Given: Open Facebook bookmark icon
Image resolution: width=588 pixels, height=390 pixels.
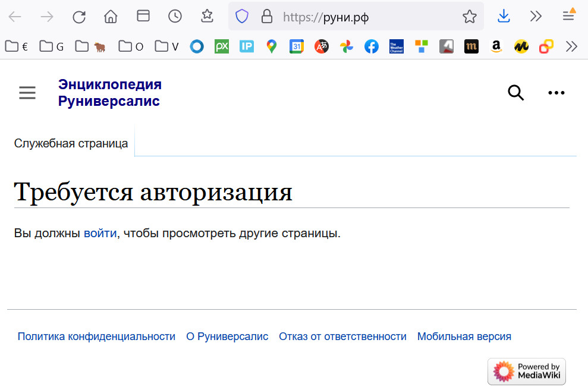Looking at the screenshot, I should tap(372, 46).
